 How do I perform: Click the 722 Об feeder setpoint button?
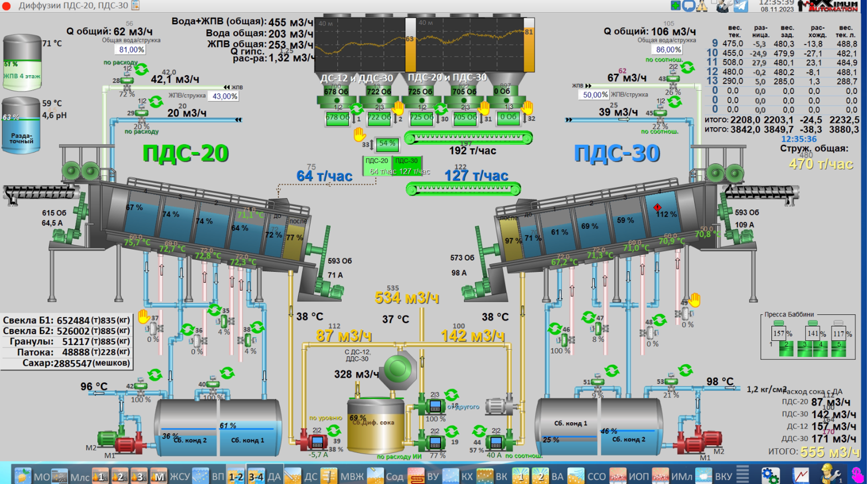[x=379, y=118]
